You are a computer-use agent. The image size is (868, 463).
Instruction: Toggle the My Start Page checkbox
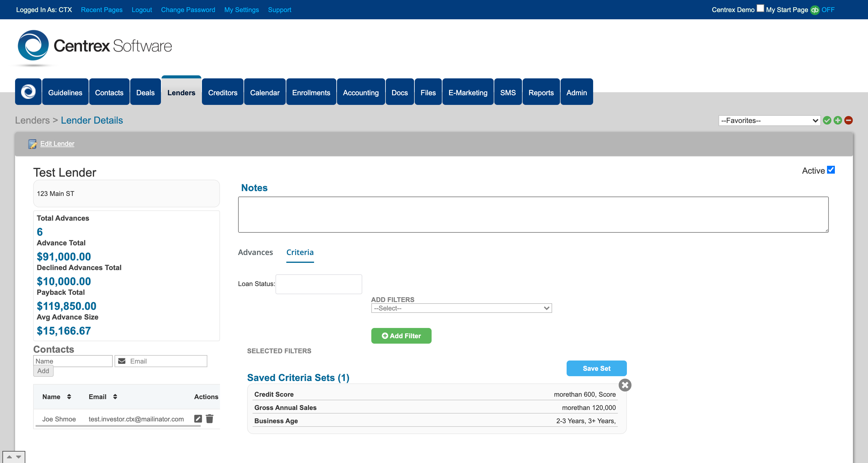click(x=760, y=8)
